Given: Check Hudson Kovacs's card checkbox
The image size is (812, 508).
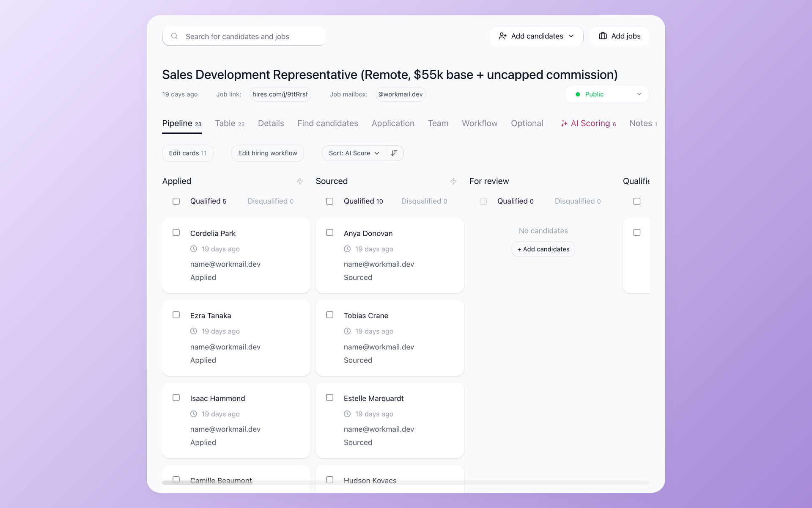Looking at the screenshot, I should (x=330, y=480).
